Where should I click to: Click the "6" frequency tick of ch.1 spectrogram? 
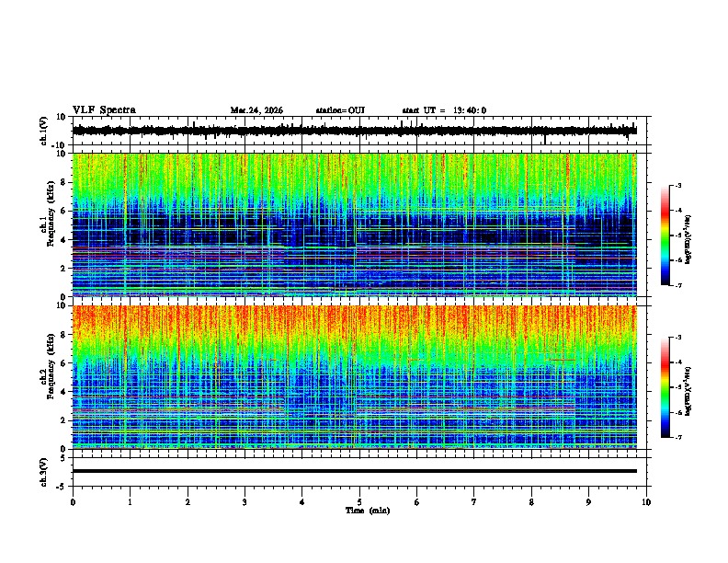pyautogui.click(x=64, y=211)
